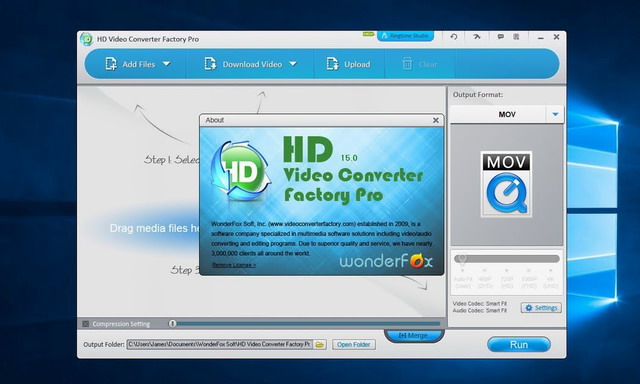Open the Ringtone Studio tool
This screenshot has width=640, height=384.
[405, 36]
